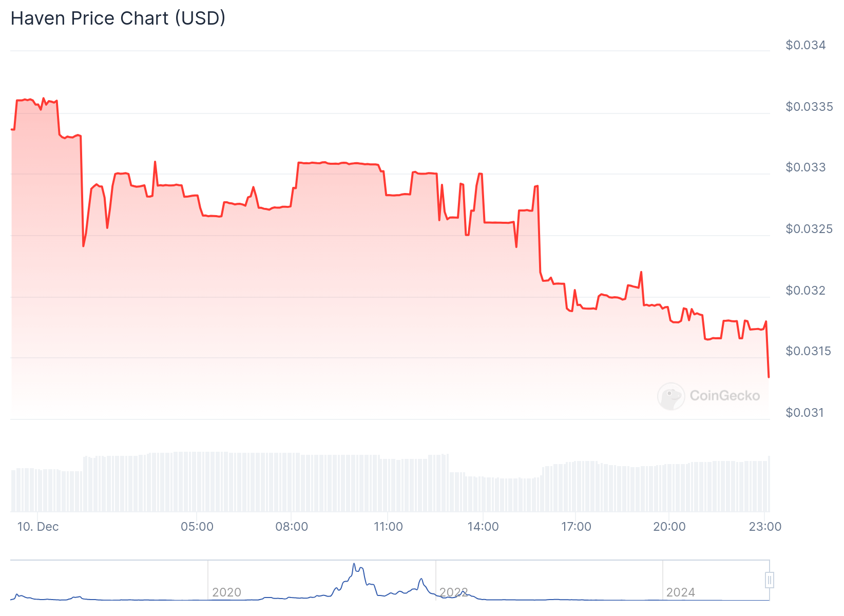Click the 2022 label in navigator timeline
Viewport: 844px width, 616px height.
tap(453, 592)
